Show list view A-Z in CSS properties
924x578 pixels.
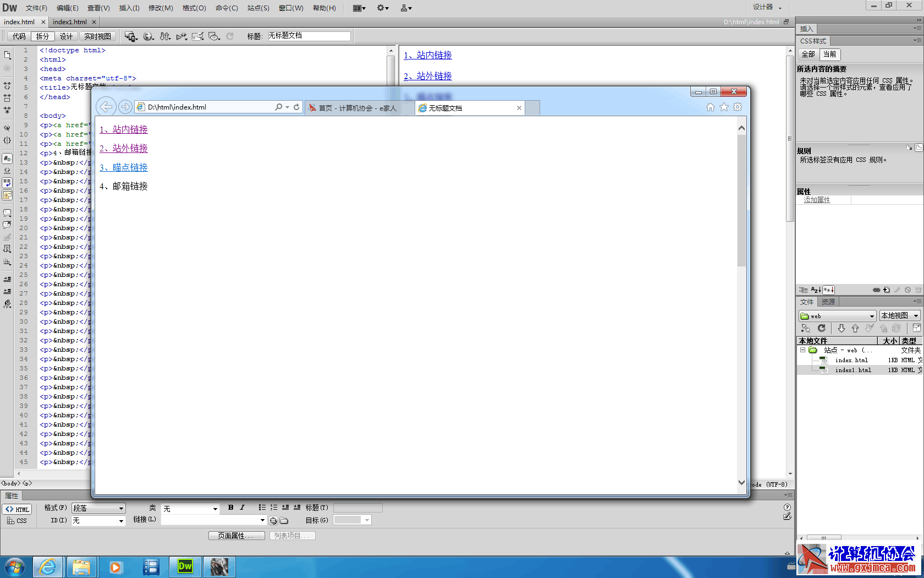click(x=816, y=290)
